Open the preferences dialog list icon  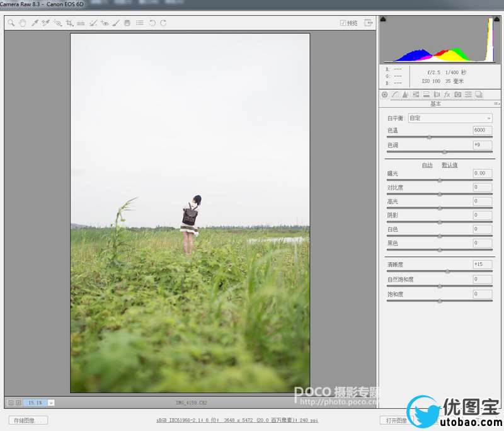click(139, 23)
